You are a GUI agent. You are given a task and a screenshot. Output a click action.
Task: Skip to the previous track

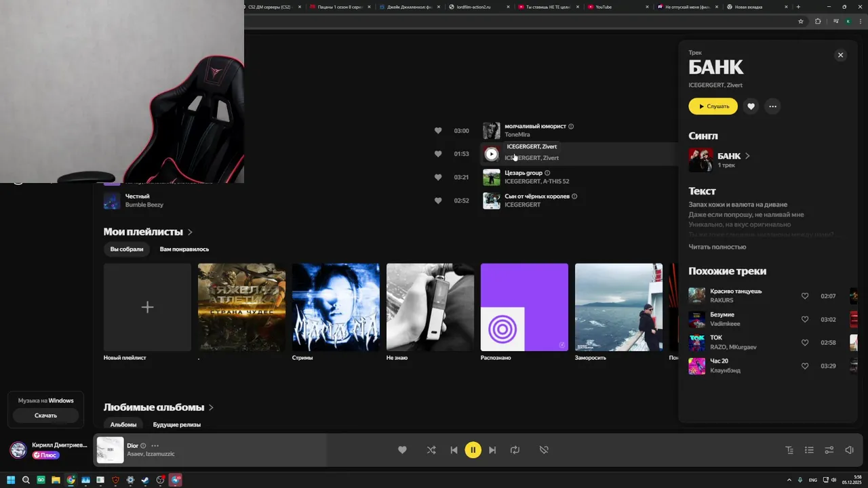coord(454,450)
